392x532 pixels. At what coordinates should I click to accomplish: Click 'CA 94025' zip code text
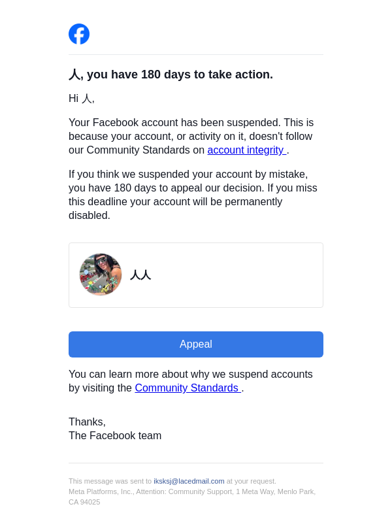(84, 502)
